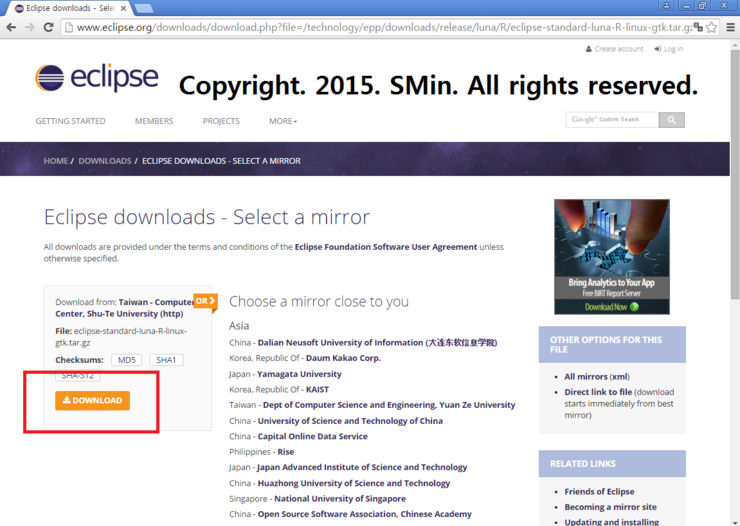Select University of Science and Technology of China
Viewport: 740px width, 526px height.
pos(350,421)
